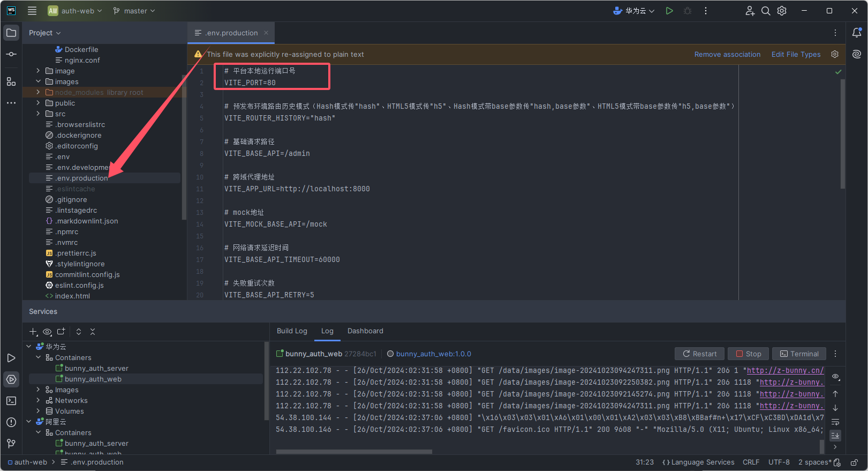Collapse the 华为云 Containers node
Image resolution: width=868 pixels, height=471 pixels.
(x=38, y=357)
